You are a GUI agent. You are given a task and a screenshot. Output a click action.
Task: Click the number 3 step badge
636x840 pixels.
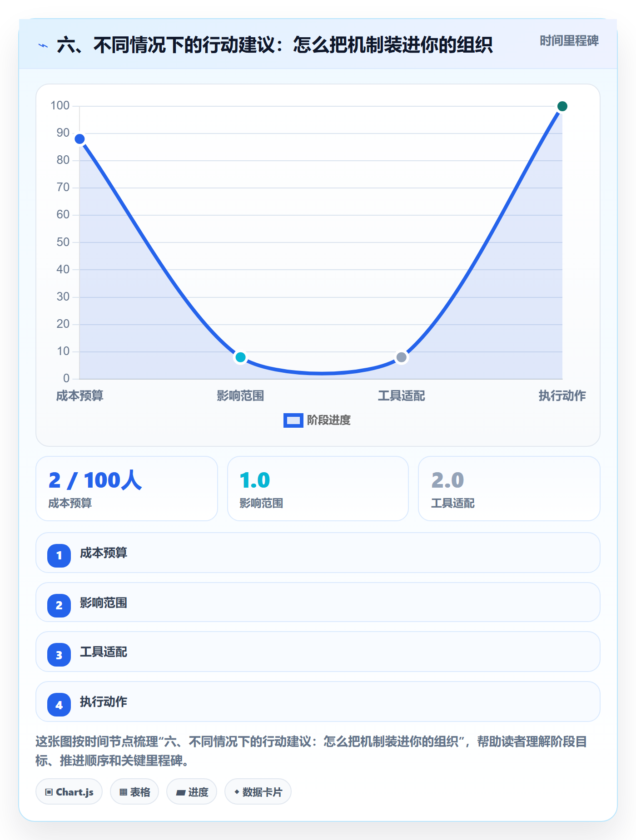[59, 655]
